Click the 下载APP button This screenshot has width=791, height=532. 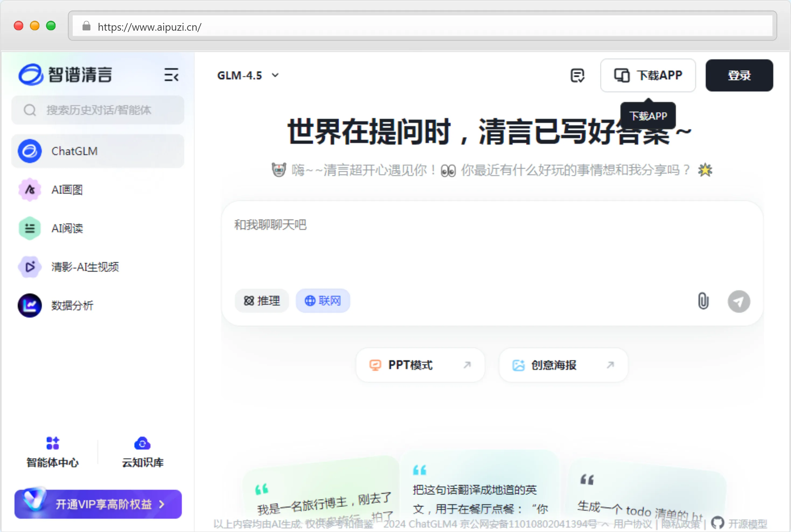tap(648, 75)
